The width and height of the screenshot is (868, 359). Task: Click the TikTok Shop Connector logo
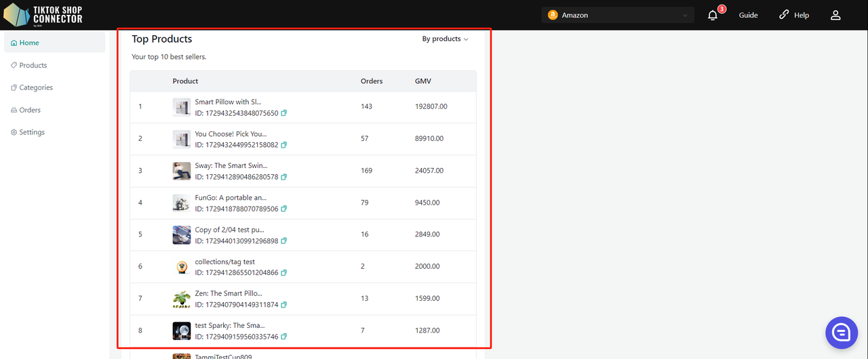tap(43, 15)
